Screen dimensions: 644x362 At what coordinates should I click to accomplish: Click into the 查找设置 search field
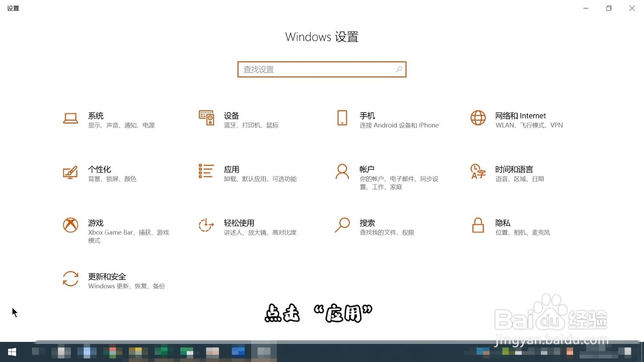click(x=322, y=69)
